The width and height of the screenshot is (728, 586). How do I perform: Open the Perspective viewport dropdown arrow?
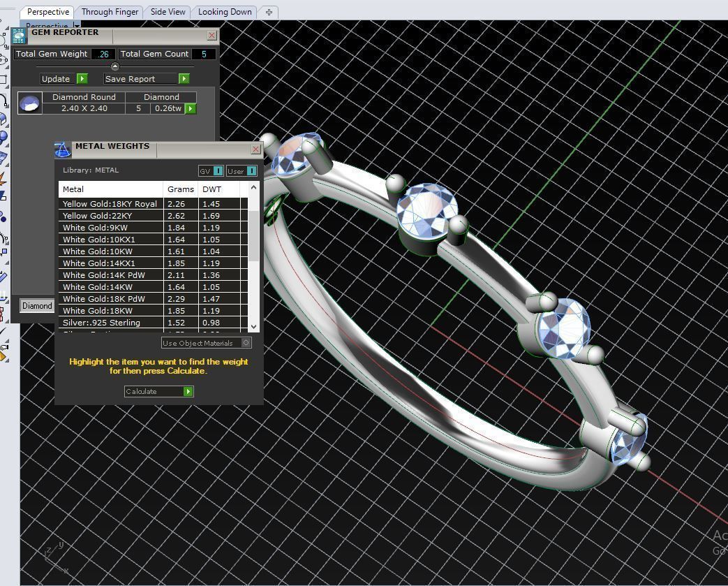(x=77, y=24)
